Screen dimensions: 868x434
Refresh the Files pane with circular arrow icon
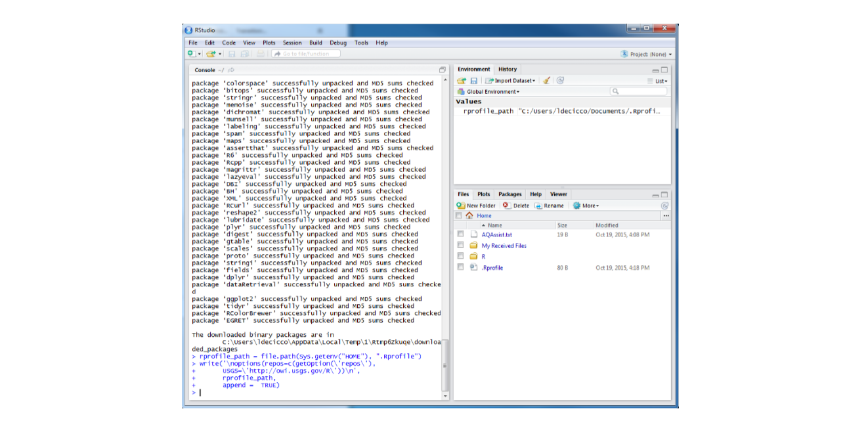[x=664, y=205]
